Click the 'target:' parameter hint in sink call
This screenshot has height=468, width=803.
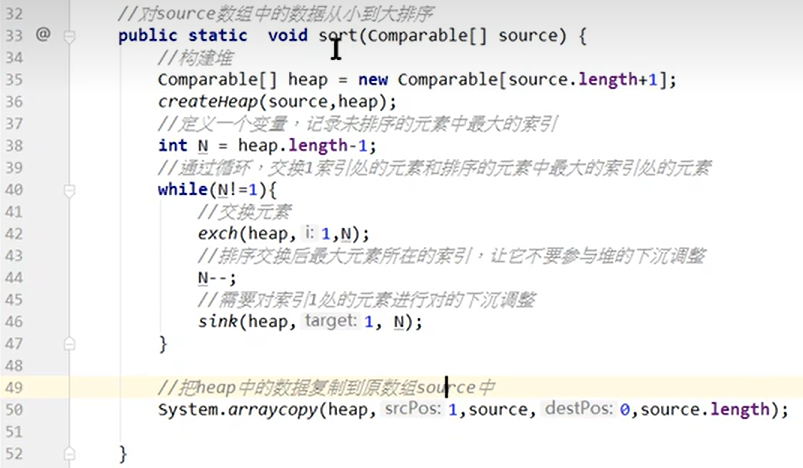tap(330, 321)
